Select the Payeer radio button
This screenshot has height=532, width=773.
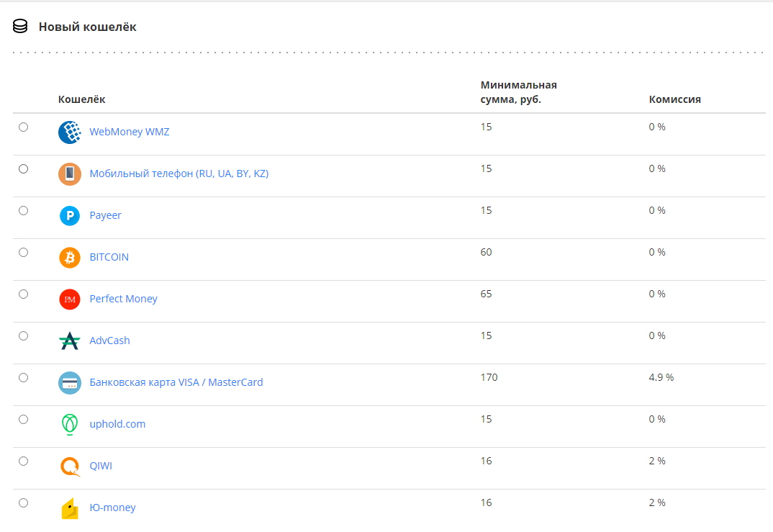[x=24, y=211]
